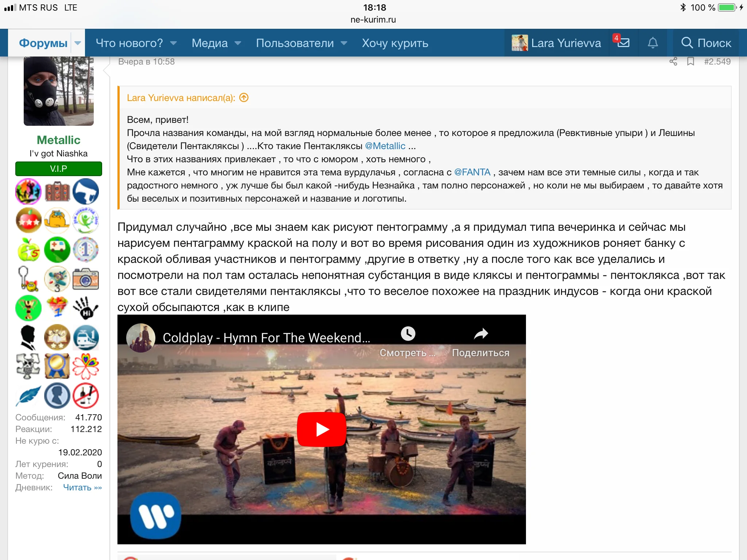Open Metallic's avatar thumbnail
This screenshot has height=560, width=747.
(59, 91)
